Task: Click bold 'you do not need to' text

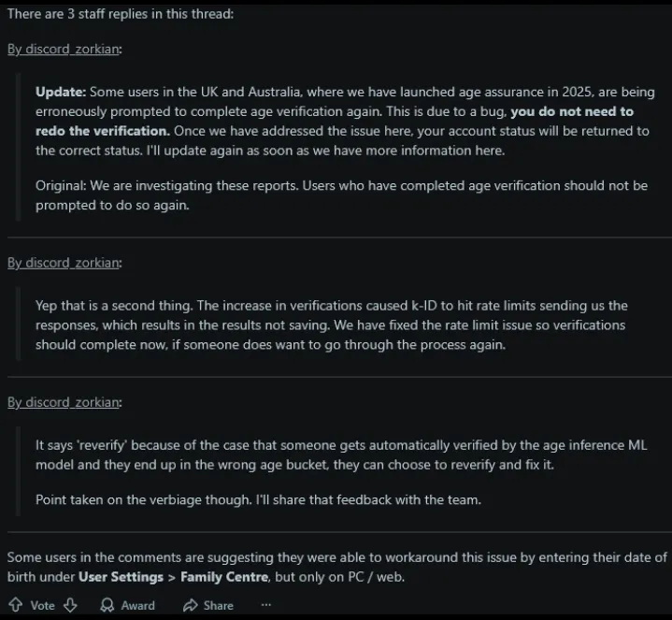Action: (572, 111)
